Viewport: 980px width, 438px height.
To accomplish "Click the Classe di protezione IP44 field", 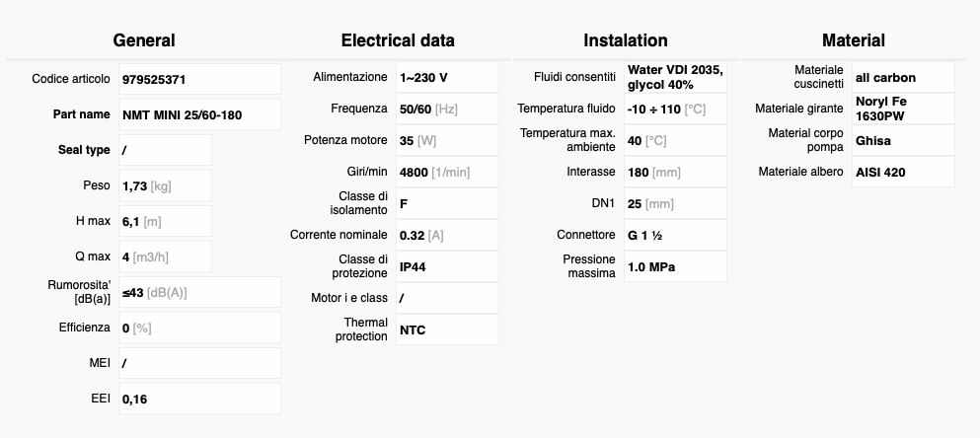I will (x=447, y=266).
